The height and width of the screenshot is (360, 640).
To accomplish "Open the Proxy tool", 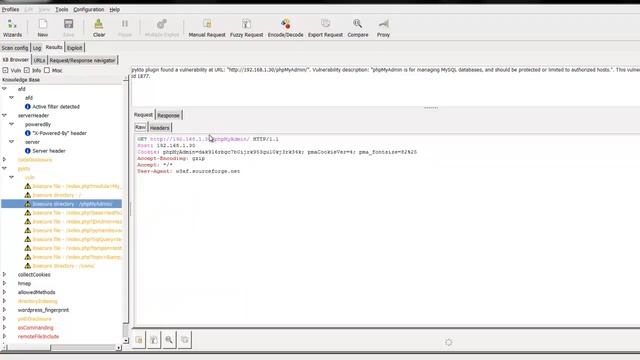I will tap(383, 28).
